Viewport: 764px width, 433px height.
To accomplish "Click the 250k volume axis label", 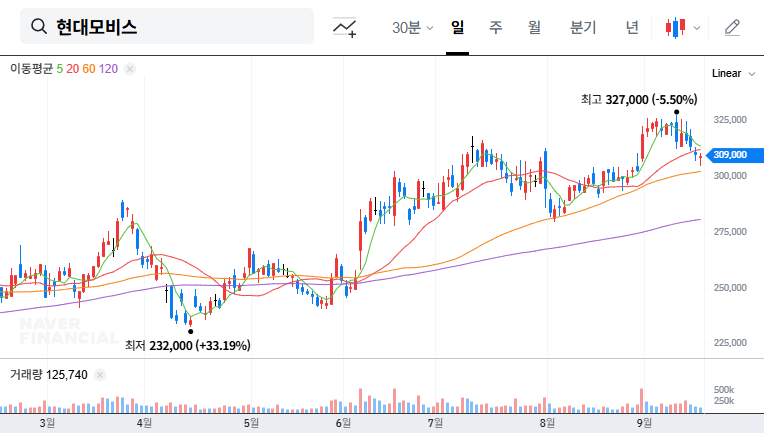I will (724, 401).
